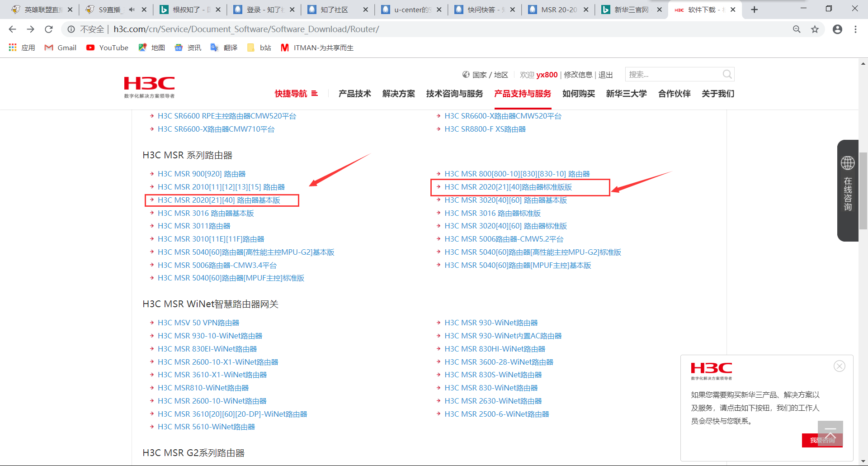
Task: Switch to the MSR 20-20 tab
Action: (x=557, y=10)
